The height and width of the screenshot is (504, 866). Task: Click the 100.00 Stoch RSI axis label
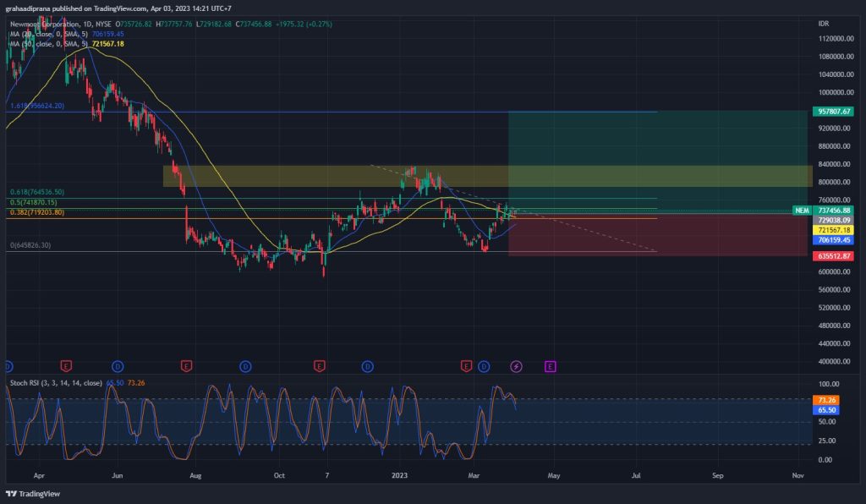coord(829,384)
